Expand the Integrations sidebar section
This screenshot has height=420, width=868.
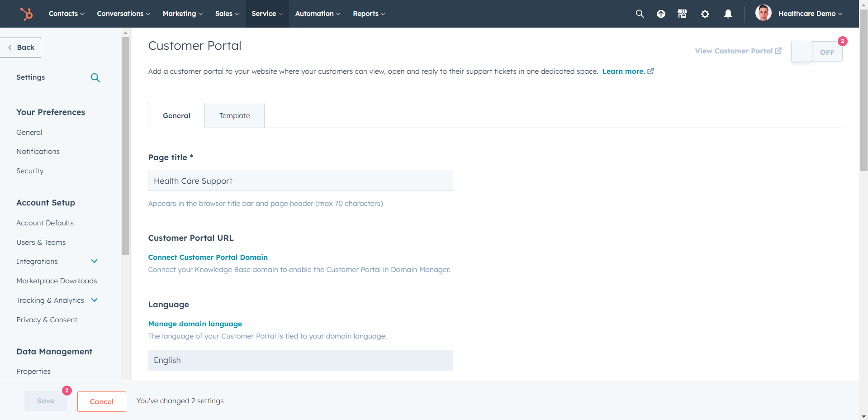tap(94, 261)
